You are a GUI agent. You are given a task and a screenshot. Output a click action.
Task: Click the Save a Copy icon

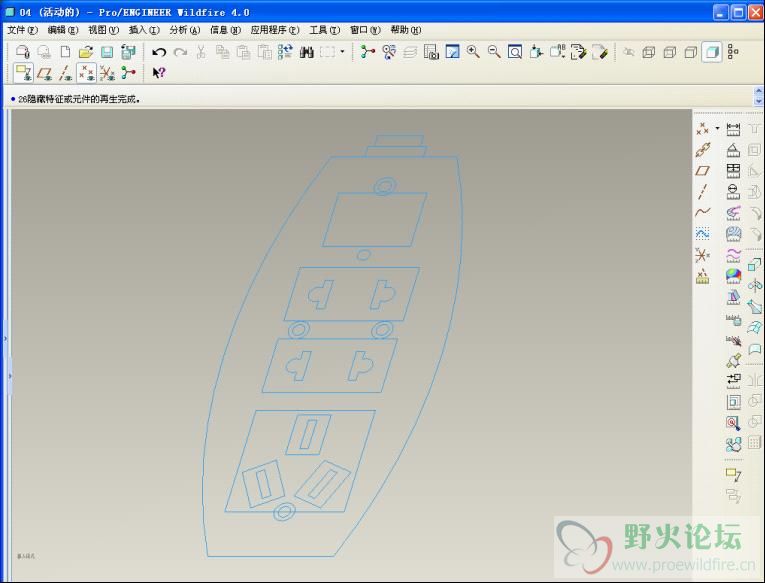point(128,52)
